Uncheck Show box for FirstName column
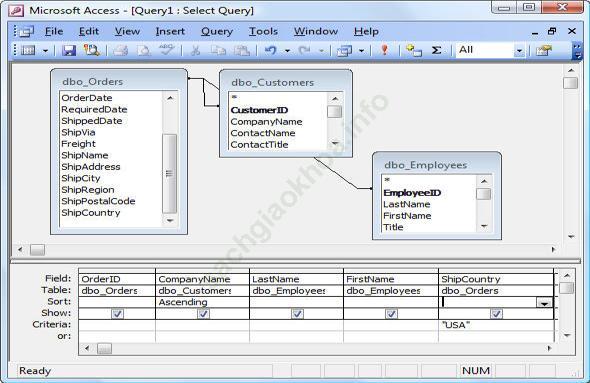This screenshot has height=383, width=590. [391, 313]
